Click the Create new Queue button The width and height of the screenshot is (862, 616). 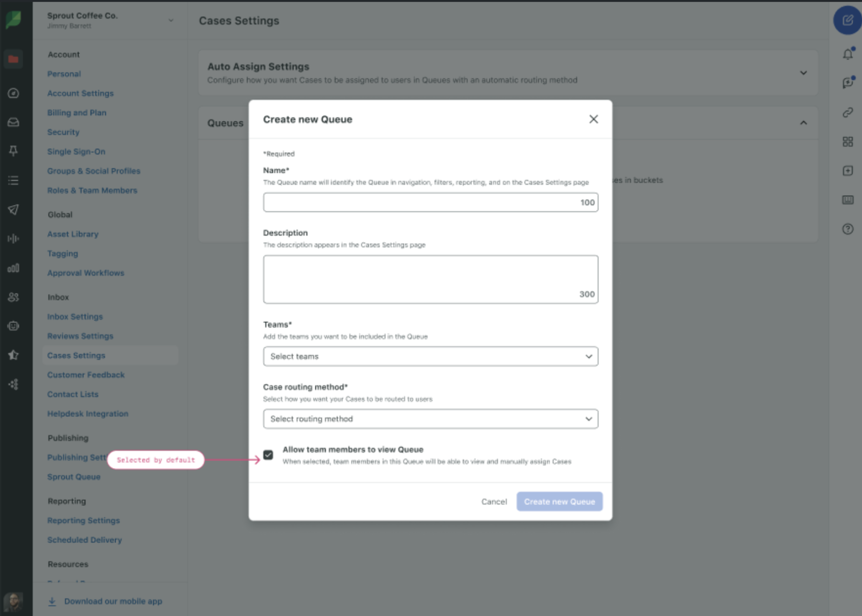[x=559, y=502]
